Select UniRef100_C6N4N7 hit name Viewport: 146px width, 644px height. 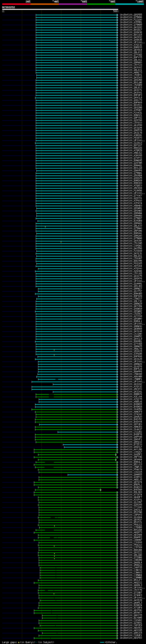[131, 540]
